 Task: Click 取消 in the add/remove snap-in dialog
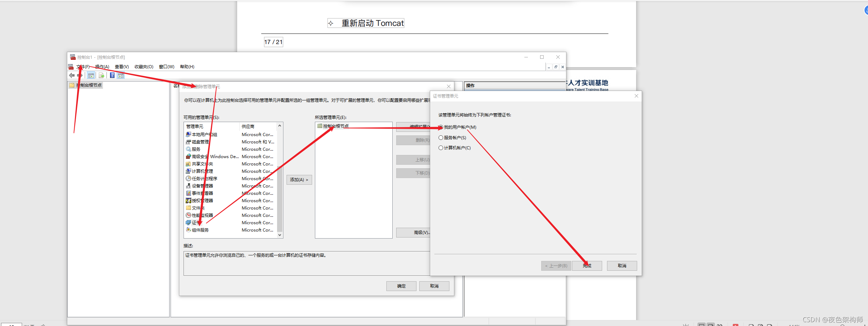coord(434,286)
